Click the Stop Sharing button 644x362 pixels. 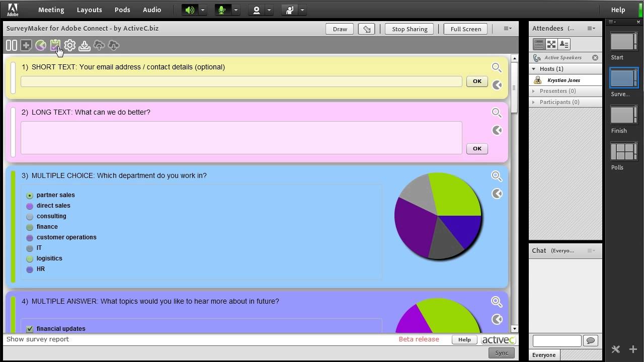coord(410,29)
